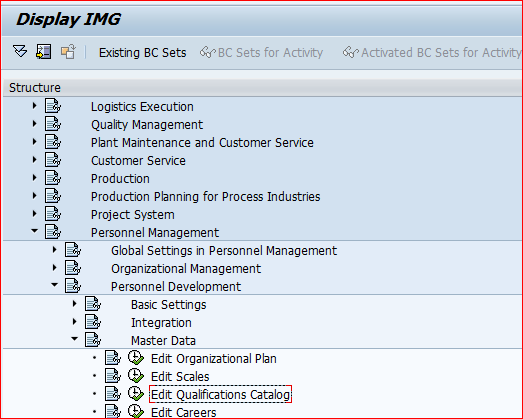Click the Expand All subtree toolbar icon

pos(20,52)
